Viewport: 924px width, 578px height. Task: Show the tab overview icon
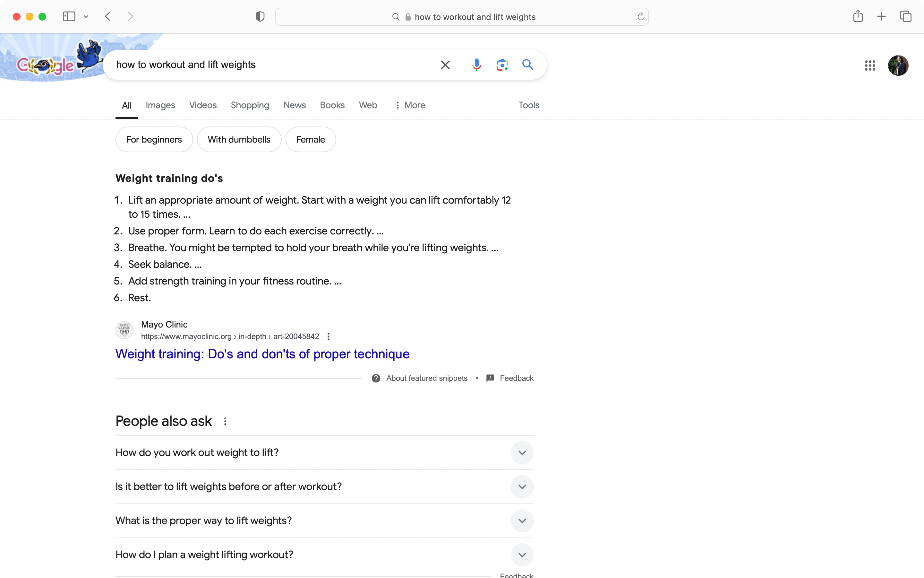point(906,16)
